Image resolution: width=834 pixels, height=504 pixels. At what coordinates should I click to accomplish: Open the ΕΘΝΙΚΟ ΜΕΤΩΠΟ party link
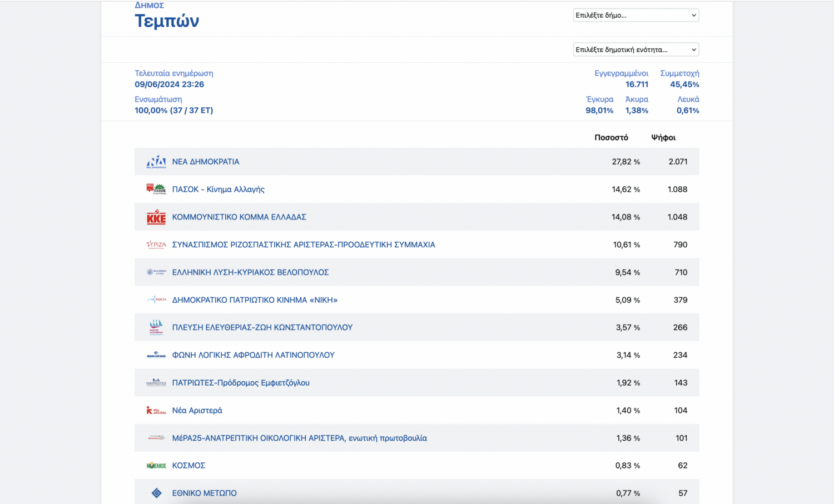coord(205,493)
